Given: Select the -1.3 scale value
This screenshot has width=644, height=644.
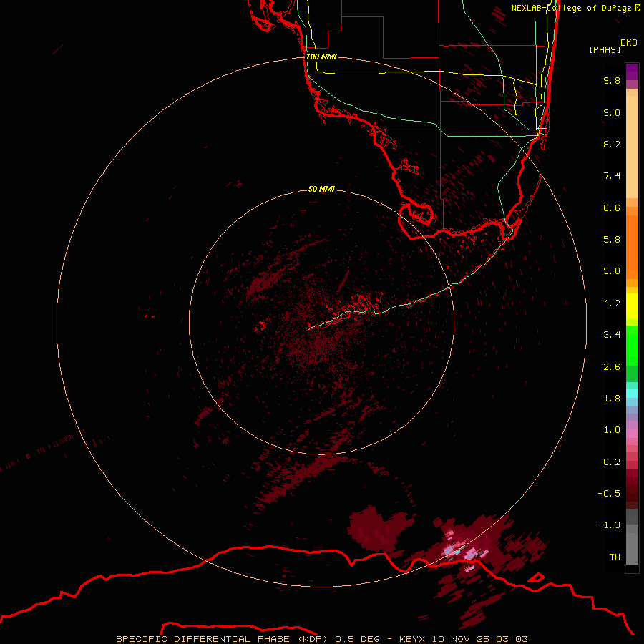Looking at the screenshot, I should 609,525.
